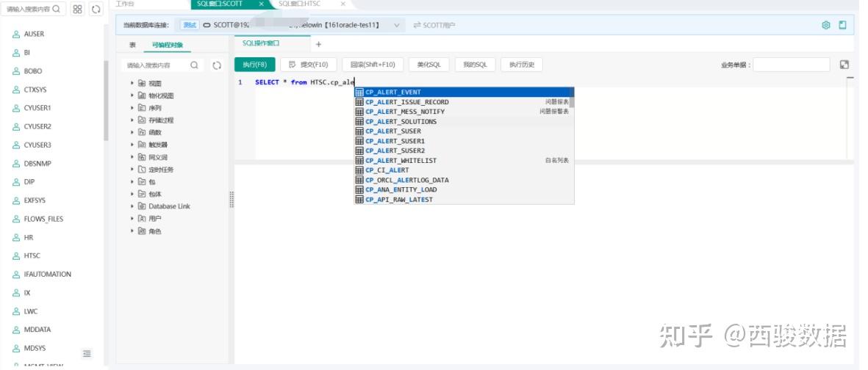The image size is (868, 370).
Task: Click the folder icon of Database Link node
Action: click(142, 206)
